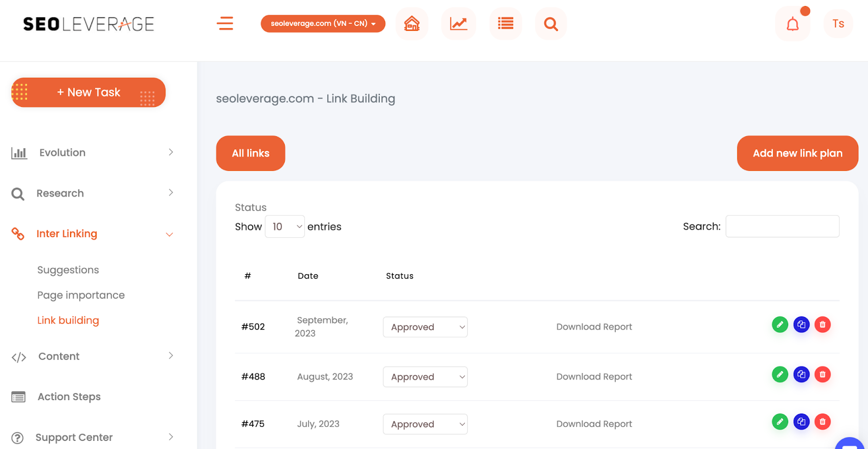Open the hamburger menu icon
Viewport: 868px width, 449px height.
tap(225, 23)
